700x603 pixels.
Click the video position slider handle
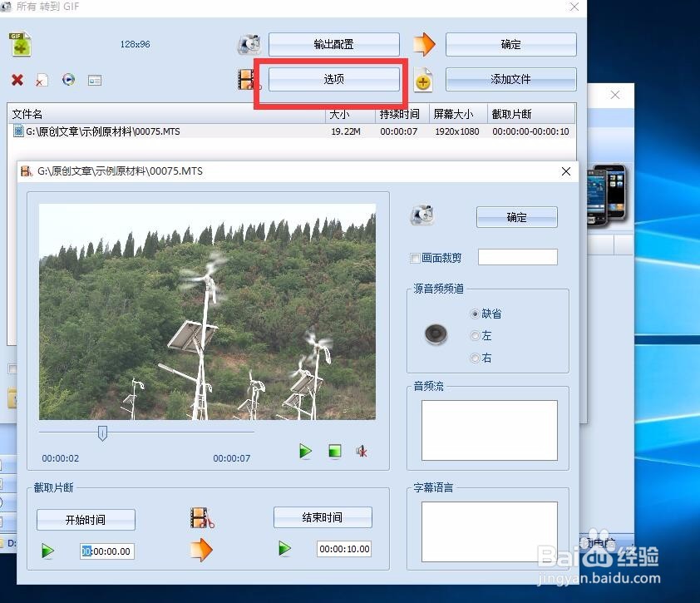(x=102, y=432)
